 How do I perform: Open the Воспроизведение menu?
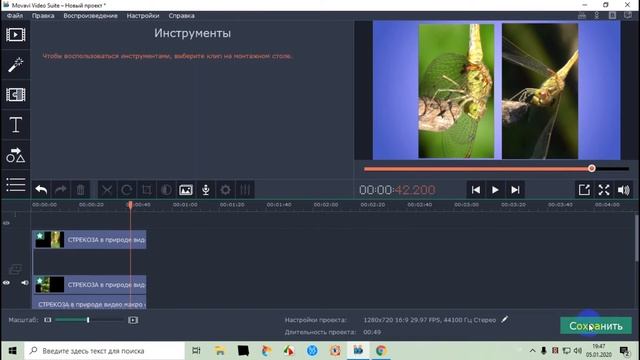[90, 16]
